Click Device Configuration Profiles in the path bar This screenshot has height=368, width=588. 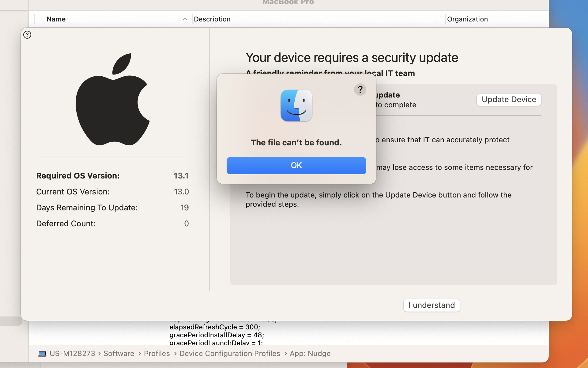click(229, 353)
